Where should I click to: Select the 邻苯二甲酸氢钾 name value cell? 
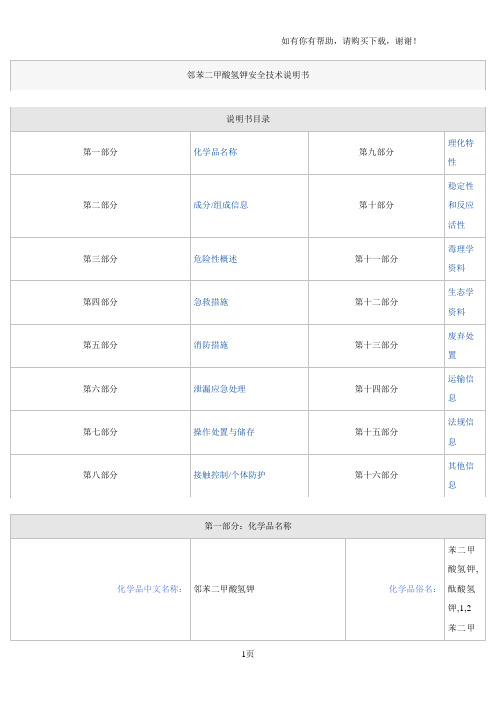pos(268,590)
